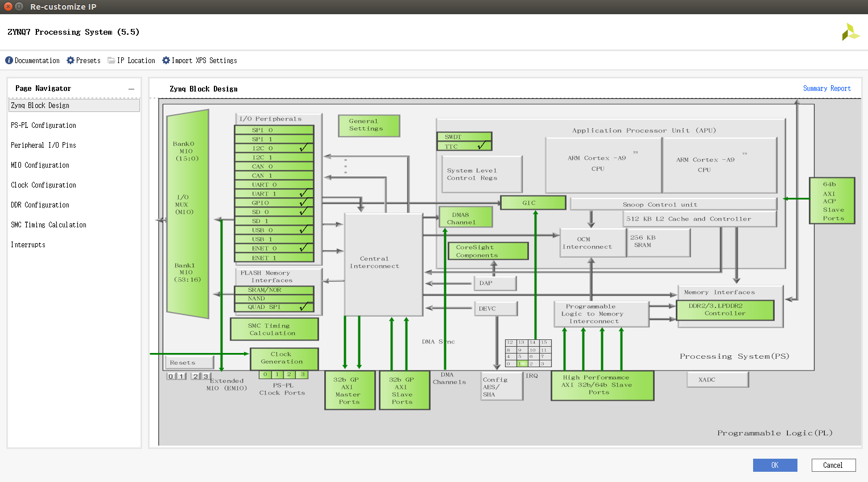The image size is (868, 482).
Task: Click the DDR2/3 LPDDR2 Controller block
Action: pyautogui.click(x=726, y=310)
